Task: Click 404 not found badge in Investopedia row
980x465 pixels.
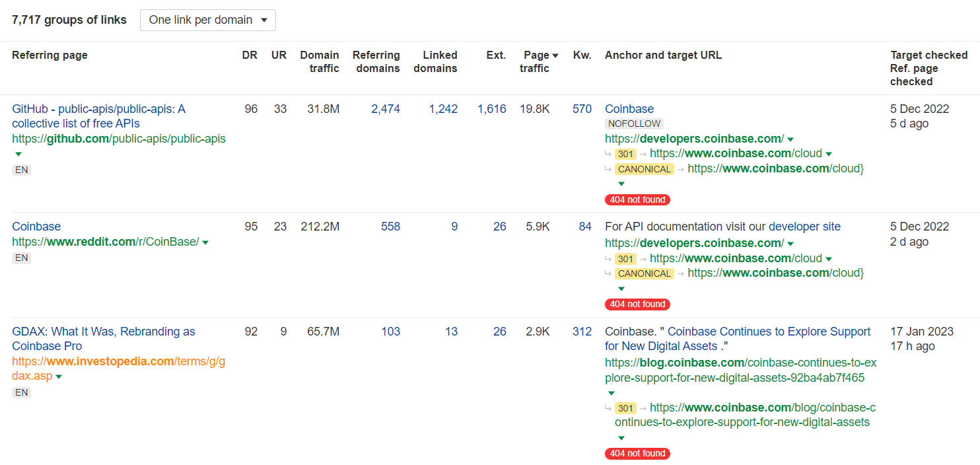Action: [x=637, y=454]
